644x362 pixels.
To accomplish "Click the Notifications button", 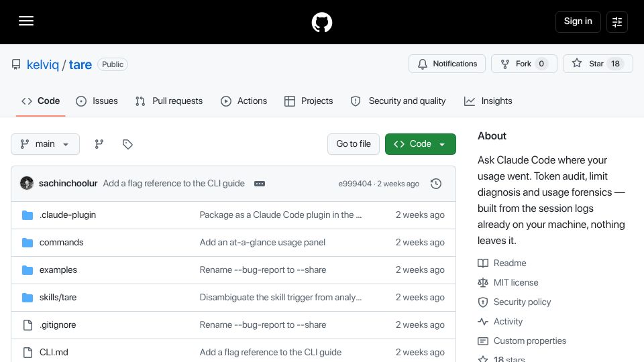I will (x=447, y=64).
